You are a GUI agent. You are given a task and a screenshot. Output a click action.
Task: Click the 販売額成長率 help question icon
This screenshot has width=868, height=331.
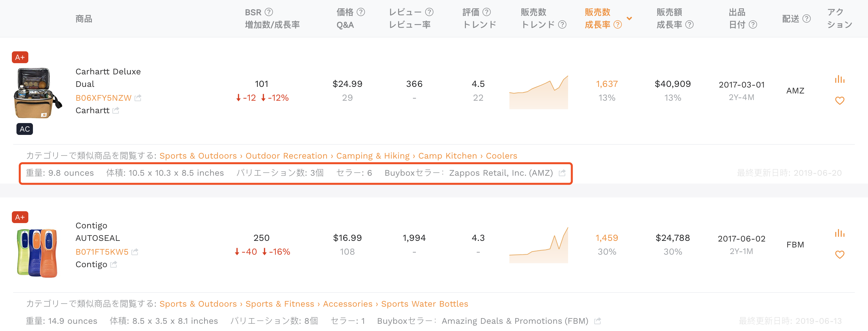tap(690, 25)
